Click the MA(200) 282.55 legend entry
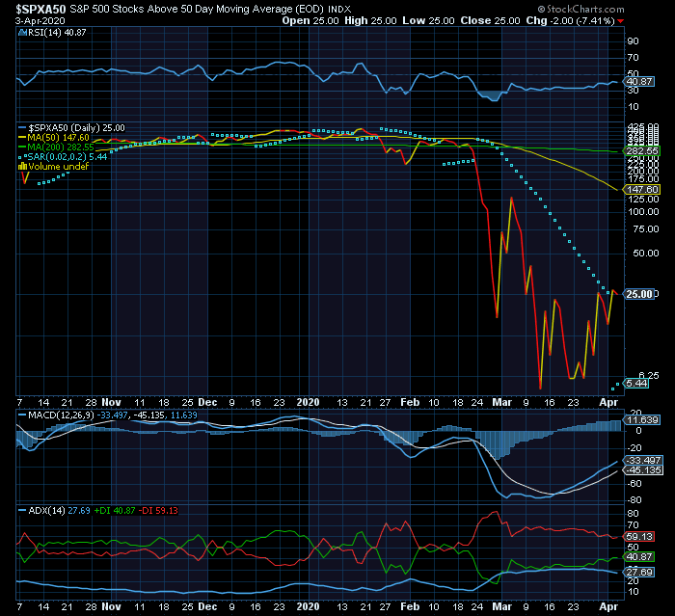The height and width of the screenshot is (616, 675). pos(60,147)
